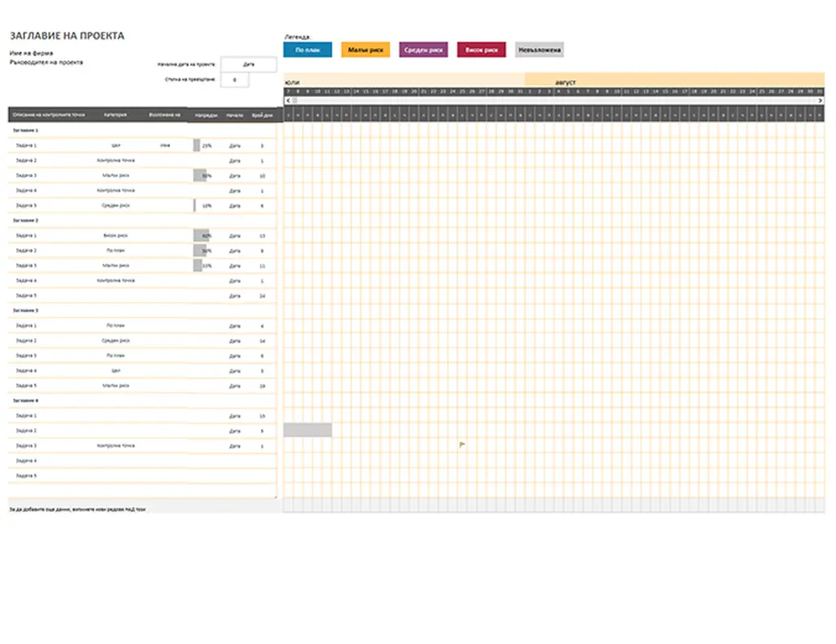Select the orange 'Малък риск' legend swatch
The height and width of the screenshot is (644, 836).
pyautogui.click(x=366, y=50)
